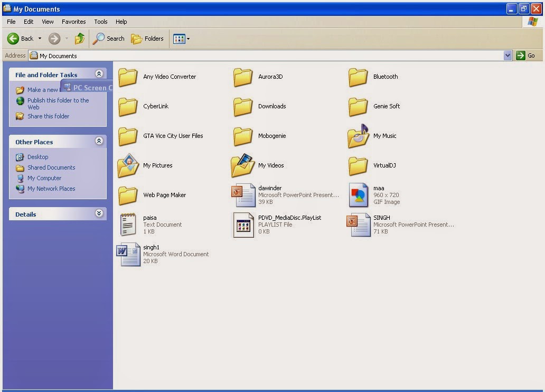Expand the Address bar history dropdown
The height and width of the screenshot is (392, 545).
508,55
